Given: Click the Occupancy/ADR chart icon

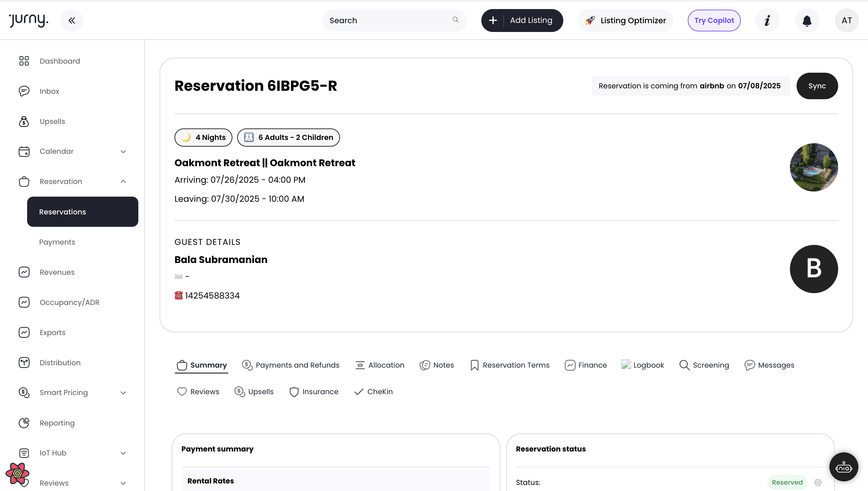Looking at the screenshot, I should click(24, 302).
